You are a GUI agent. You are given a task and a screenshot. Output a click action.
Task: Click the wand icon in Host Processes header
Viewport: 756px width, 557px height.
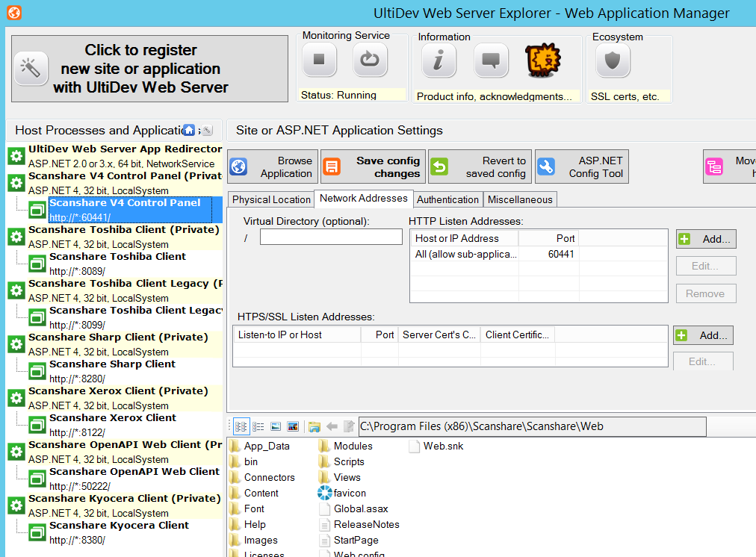click(x=207, y=130)
